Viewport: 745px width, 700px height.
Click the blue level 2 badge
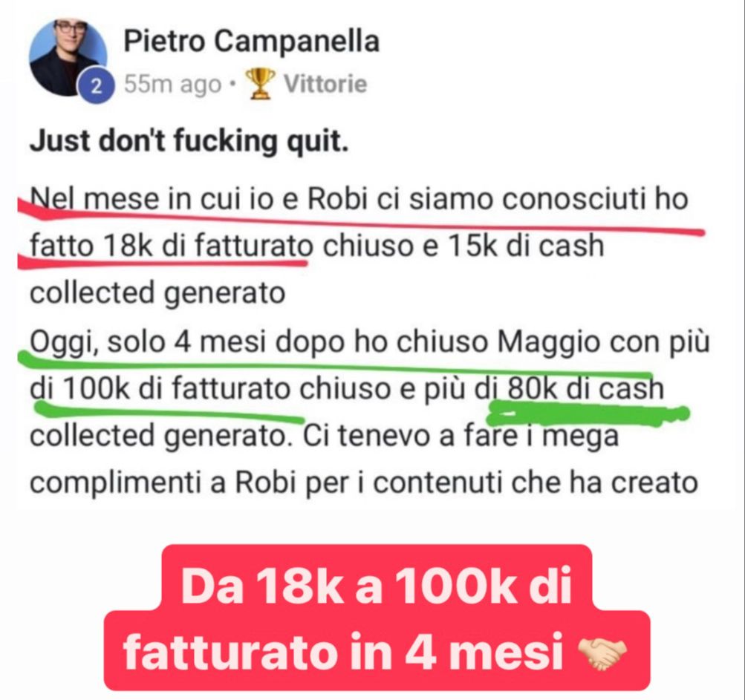pyautogui.click(x=97, y=86)
